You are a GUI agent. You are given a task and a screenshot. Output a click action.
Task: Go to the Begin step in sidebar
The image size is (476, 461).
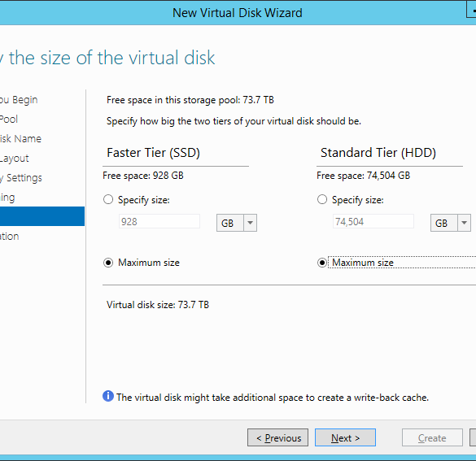[x=19, y=99]
